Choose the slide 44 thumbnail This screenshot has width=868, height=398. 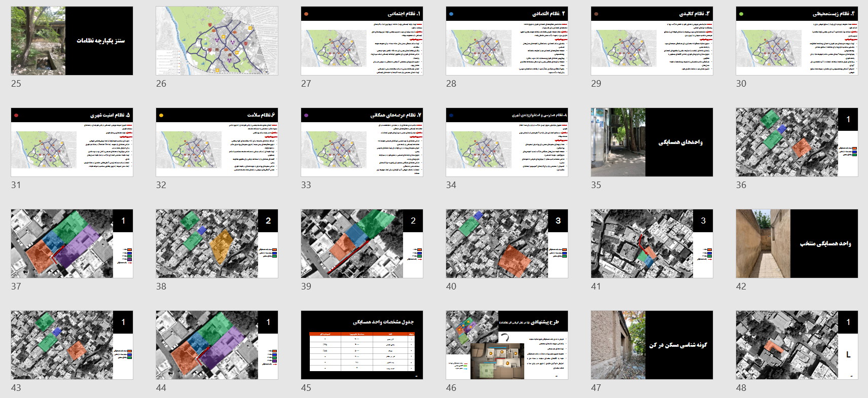click(x=217, y=345)
